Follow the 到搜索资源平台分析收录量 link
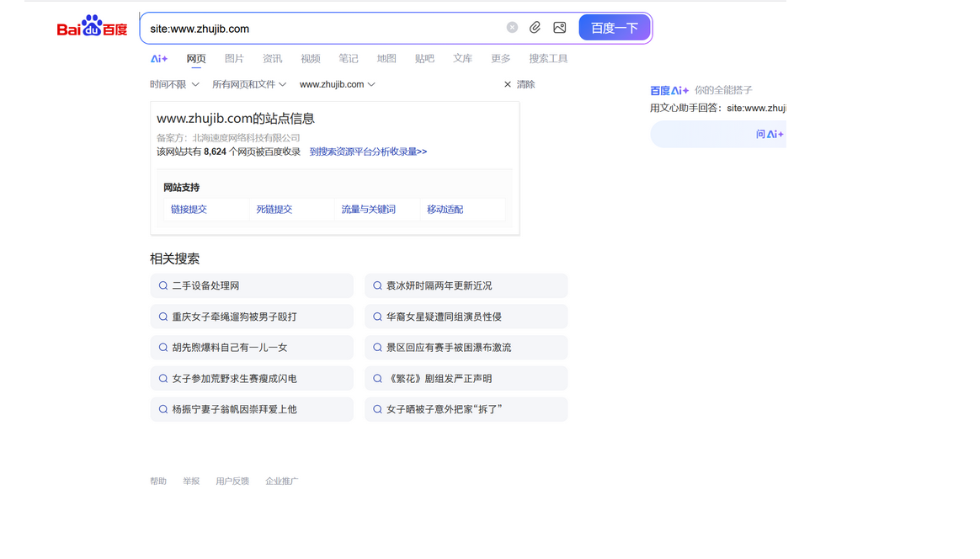This screenshot has width=980, height=559. coord(368,151)
